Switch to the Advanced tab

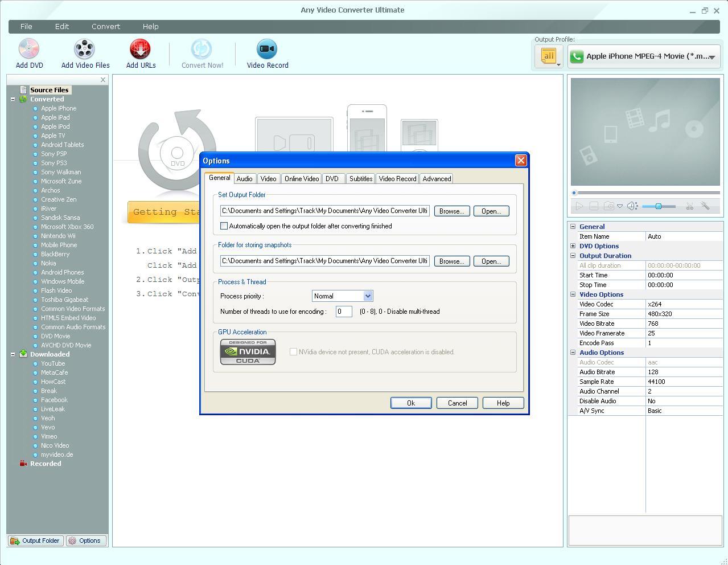click(437, 179)
